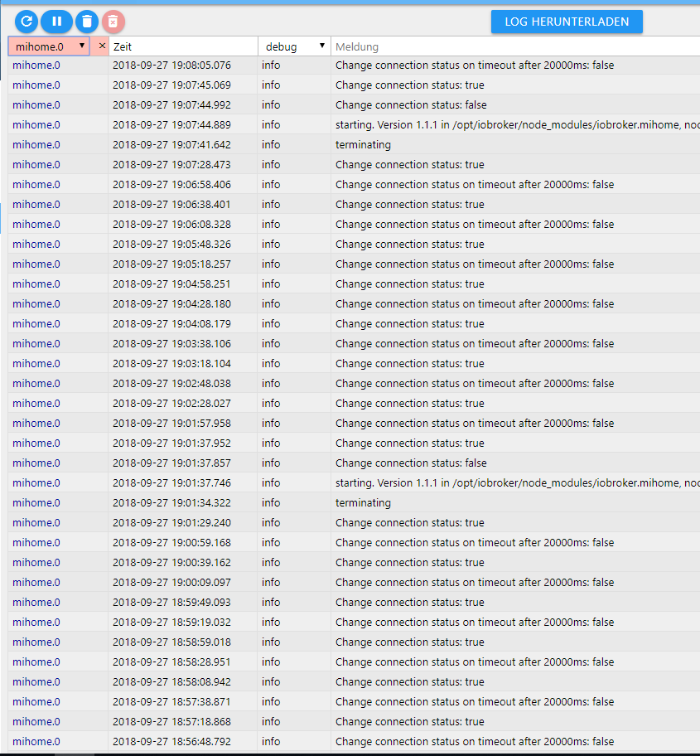The width and height of the screenshot is (700, 756).
Task: Clear the log list with trash icon
Action: click(87, 22)
